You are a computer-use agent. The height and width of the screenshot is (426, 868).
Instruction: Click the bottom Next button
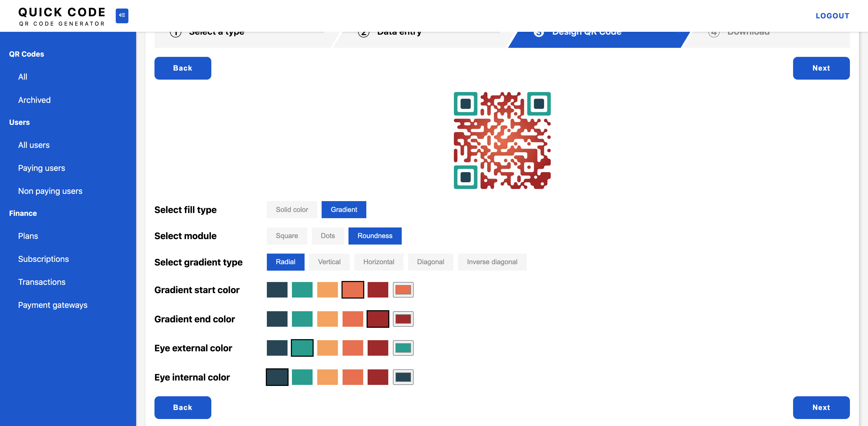pyautogui.click(x=821, y=407)
